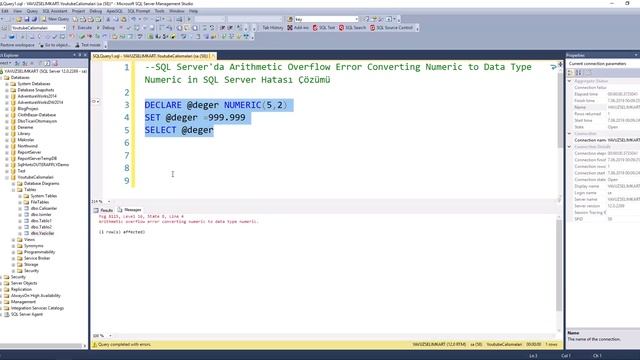Viewport: 640px width, 360px height.
Task: Open the SQL Assistant menu
Action: click(55, 11)
